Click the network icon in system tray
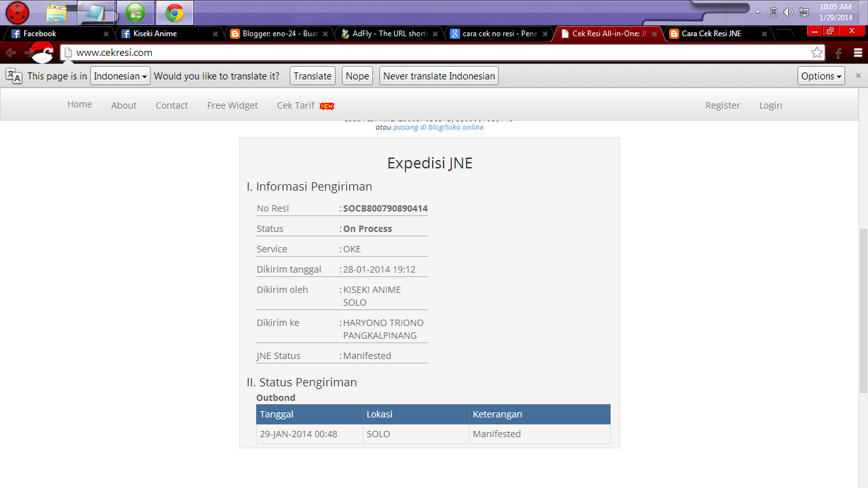Viewport: 868px width, 488px height. point(804,12)
